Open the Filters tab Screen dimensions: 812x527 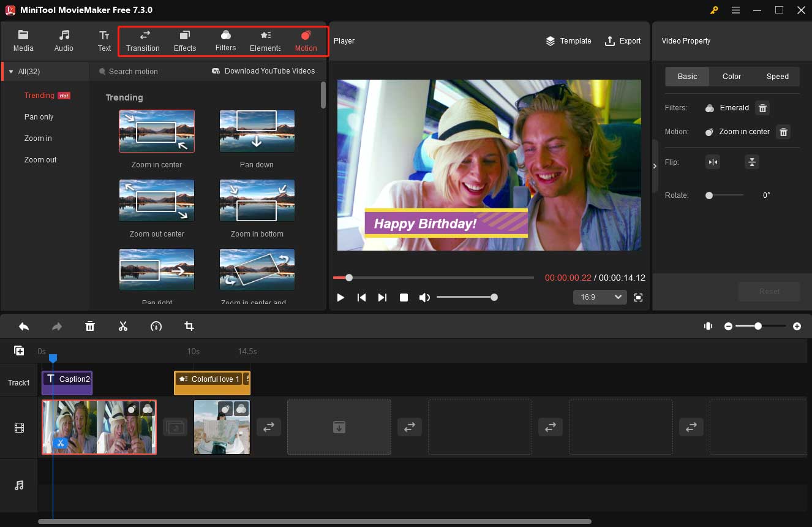(225, 41)
